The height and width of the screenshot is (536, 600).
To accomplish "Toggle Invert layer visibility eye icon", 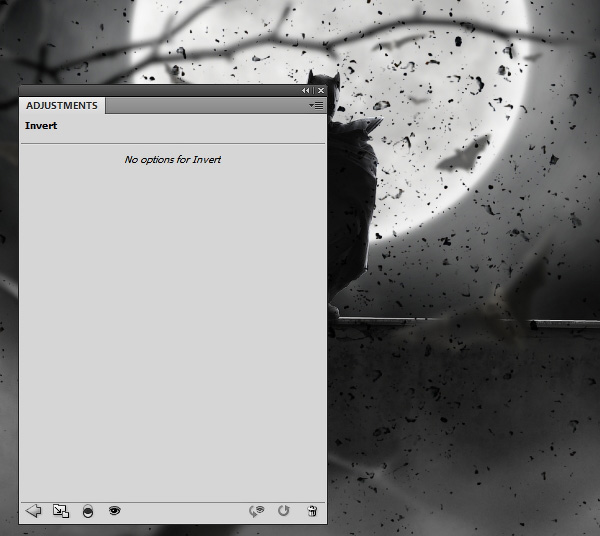I will click(x=114, y=510).
